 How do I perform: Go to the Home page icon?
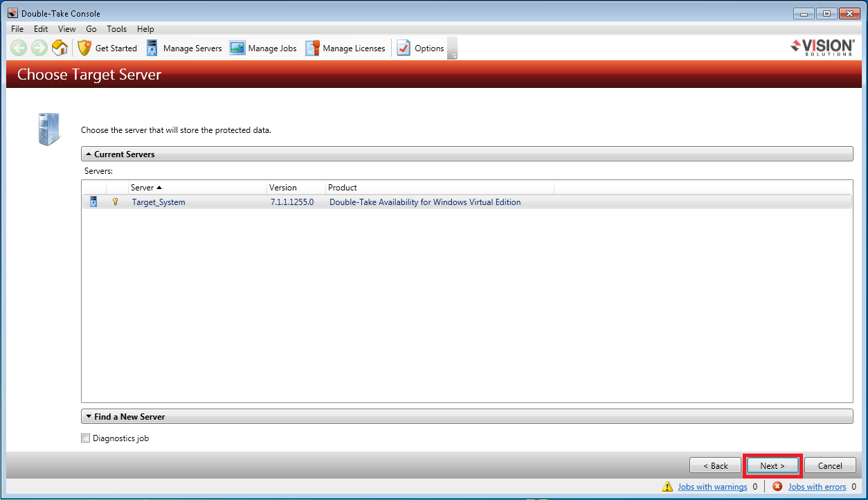[60, 48]
